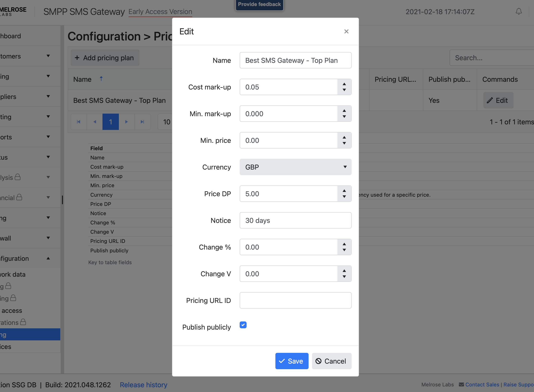The image size is (534, 392).
Task: Close the Edit dialog with X
Action: pyautogui.click(x=346, y=31)
